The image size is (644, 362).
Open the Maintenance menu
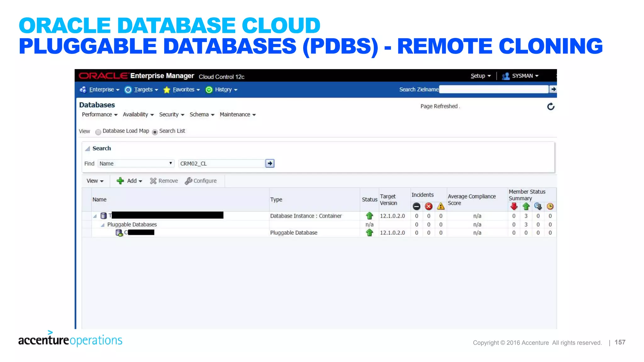point(238,114)
